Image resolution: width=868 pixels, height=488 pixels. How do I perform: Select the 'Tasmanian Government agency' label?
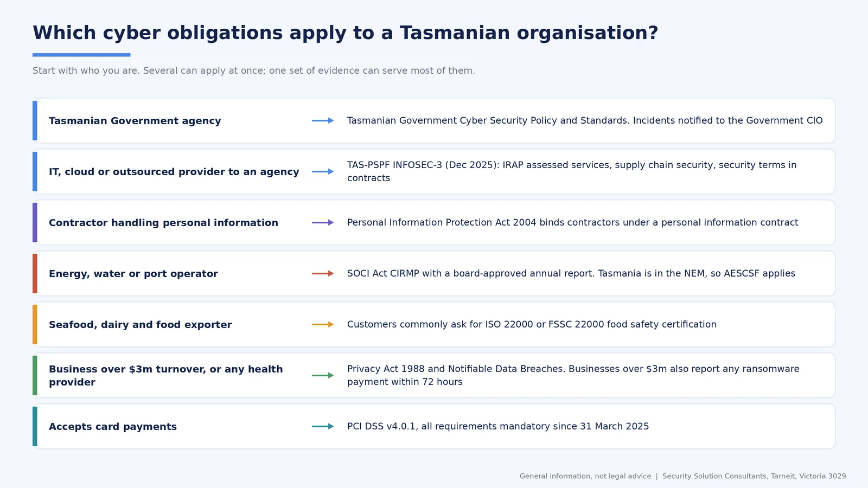(135, 121)
